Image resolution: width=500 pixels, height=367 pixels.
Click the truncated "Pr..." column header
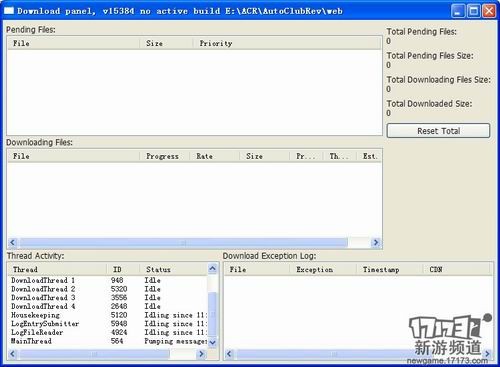(306, 156)
